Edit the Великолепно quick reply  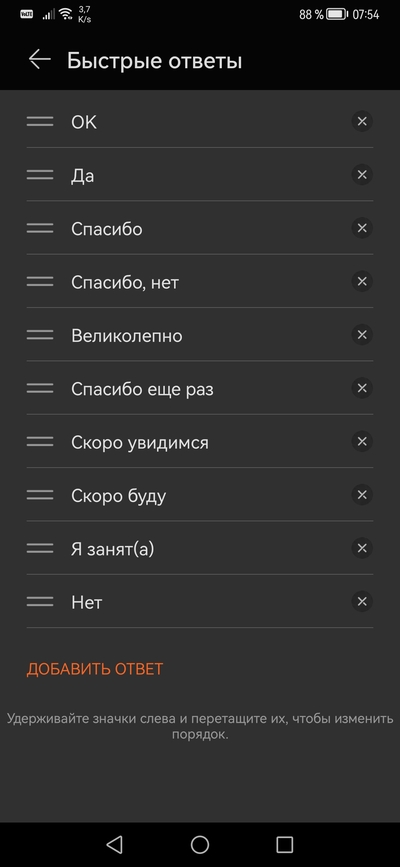[127, 336]
